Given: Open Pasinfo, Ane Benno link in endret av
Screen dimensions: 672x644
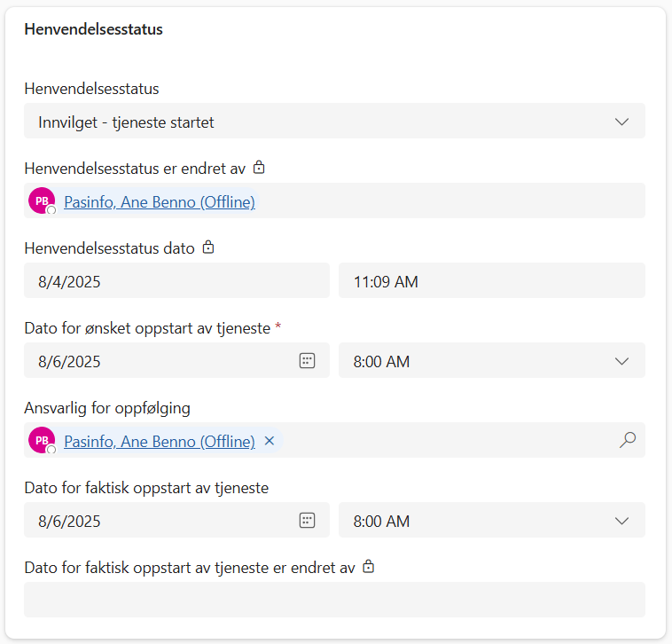Looking at the screenshot, I should (x=160, y=202).
